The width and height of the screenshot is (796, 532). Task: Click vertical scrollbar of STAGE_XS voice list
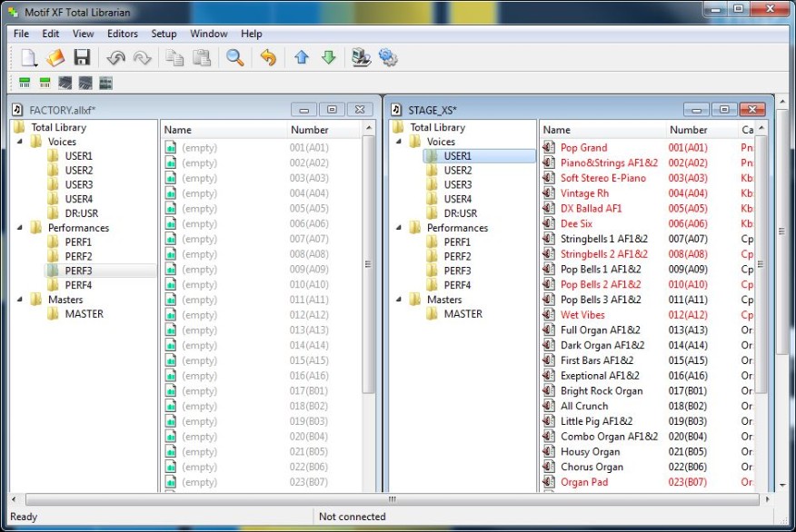tap(761, 263)
